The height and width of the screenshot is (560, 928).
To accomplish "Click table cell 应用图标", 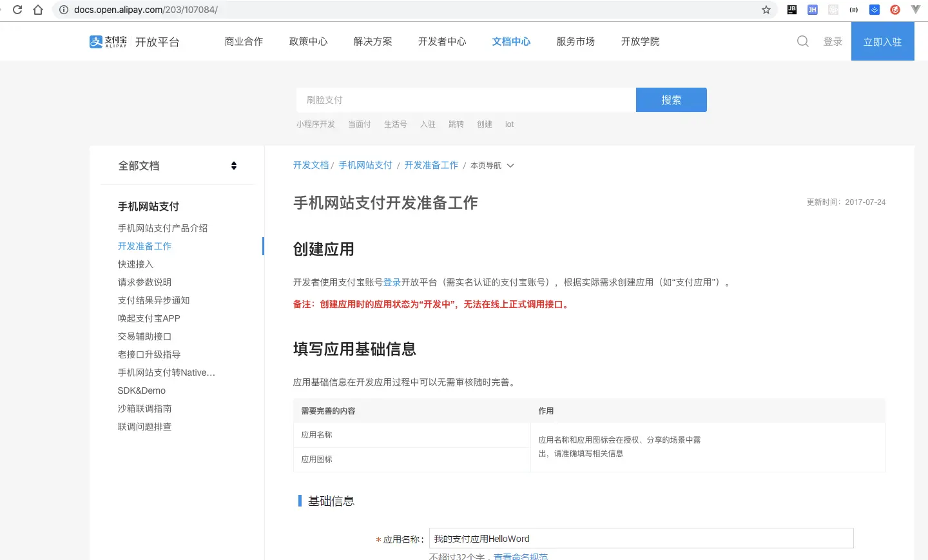I will coord(412,459).
